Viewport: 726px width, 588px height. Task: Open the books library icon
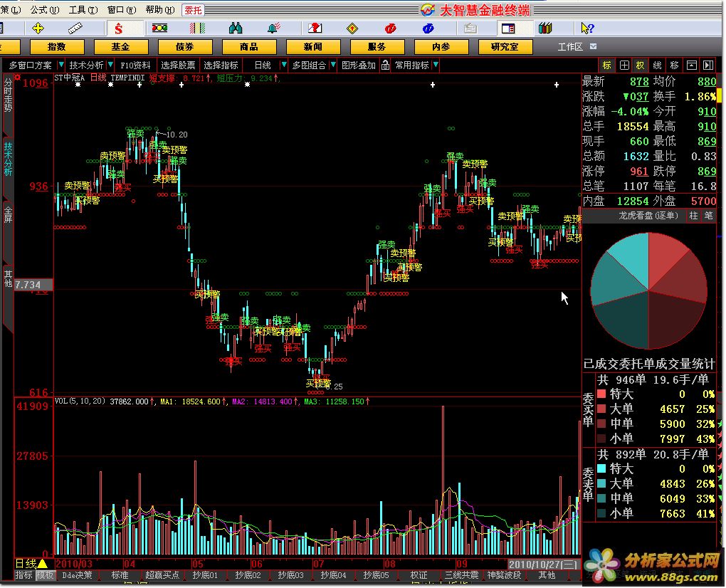coord(545,28)
